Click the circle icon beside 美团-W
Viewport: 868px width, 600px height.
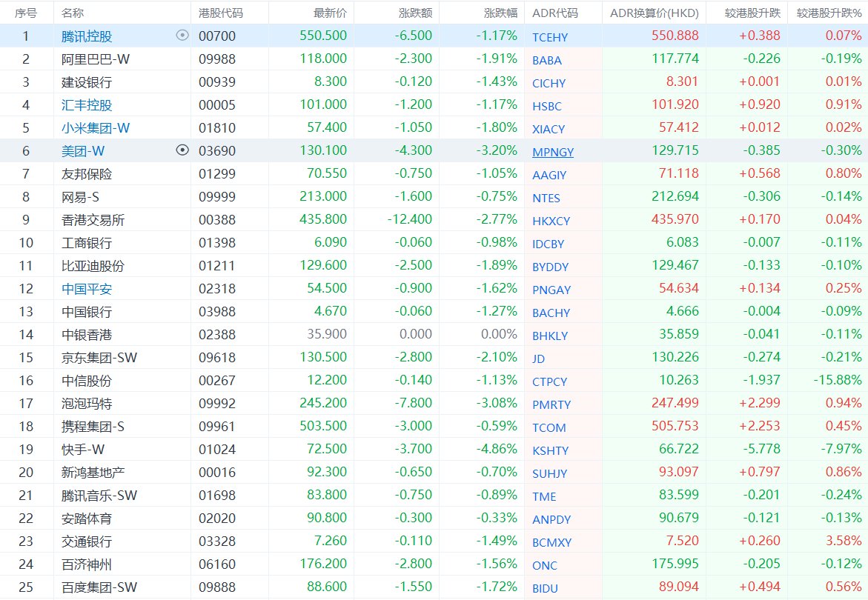(182, 150)
